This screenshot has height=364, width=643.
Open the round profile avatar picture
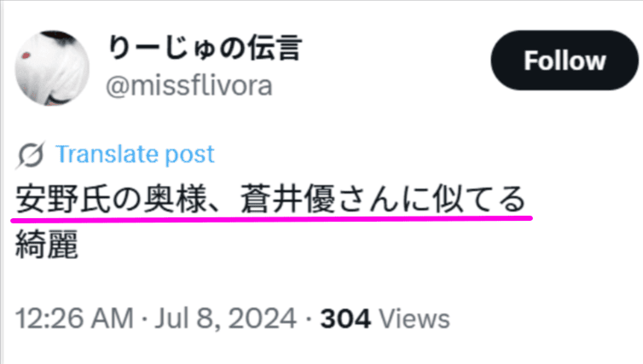(52, 68)
